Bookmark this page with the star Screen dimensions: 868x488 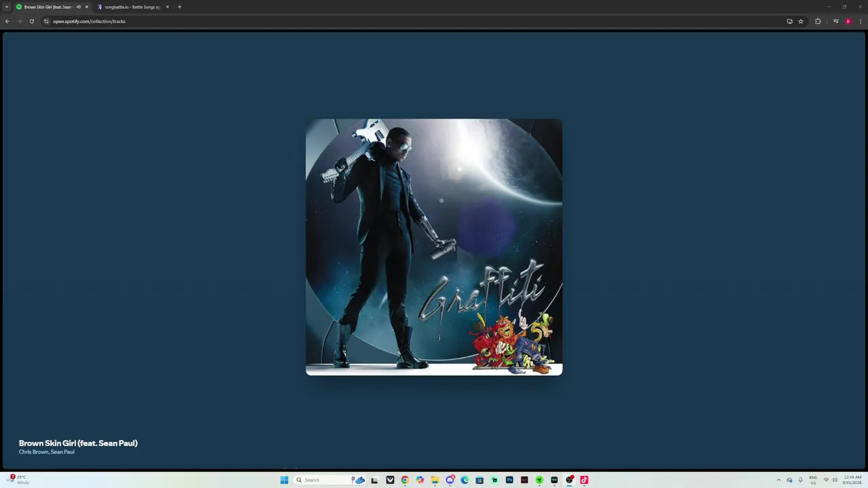(801, 21)
